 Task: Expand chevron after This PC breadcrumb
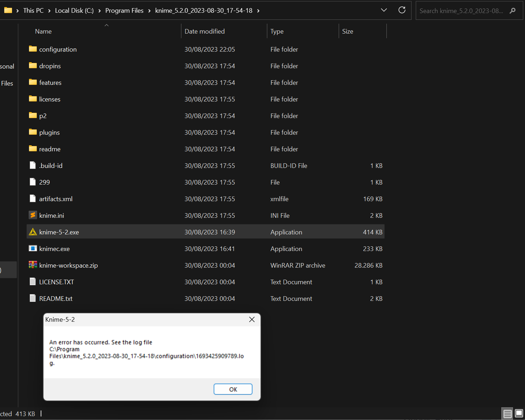[x=49, y=11]
